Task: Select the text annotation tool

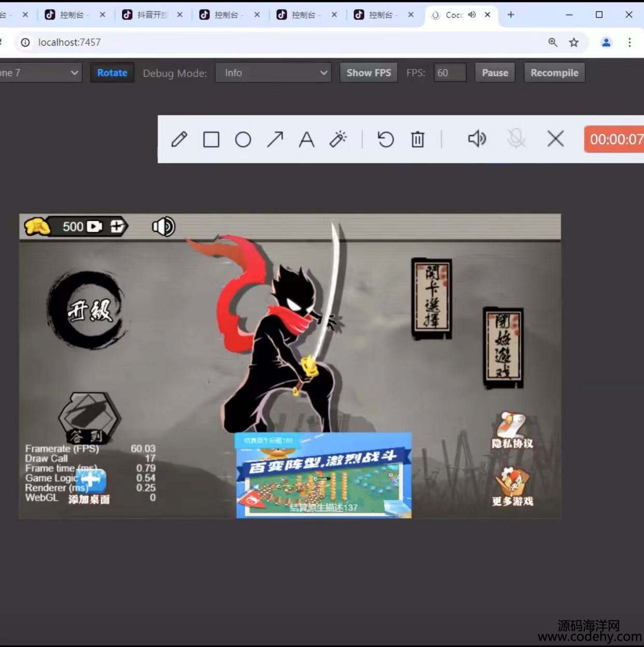Action: click(306, 139)
